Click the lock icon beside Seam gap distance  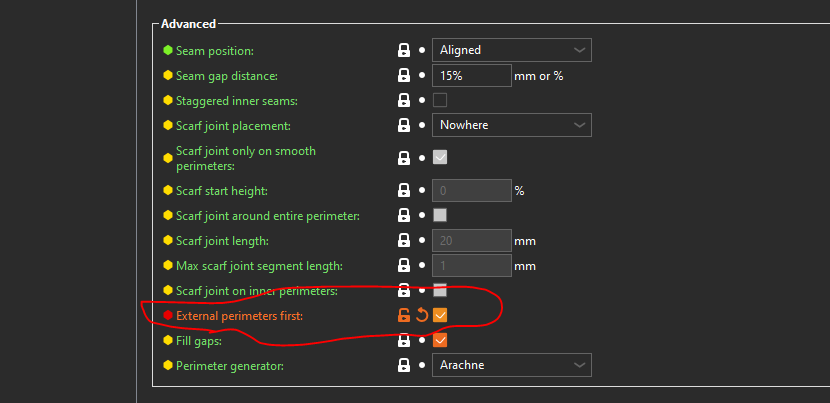click(404, 76)
